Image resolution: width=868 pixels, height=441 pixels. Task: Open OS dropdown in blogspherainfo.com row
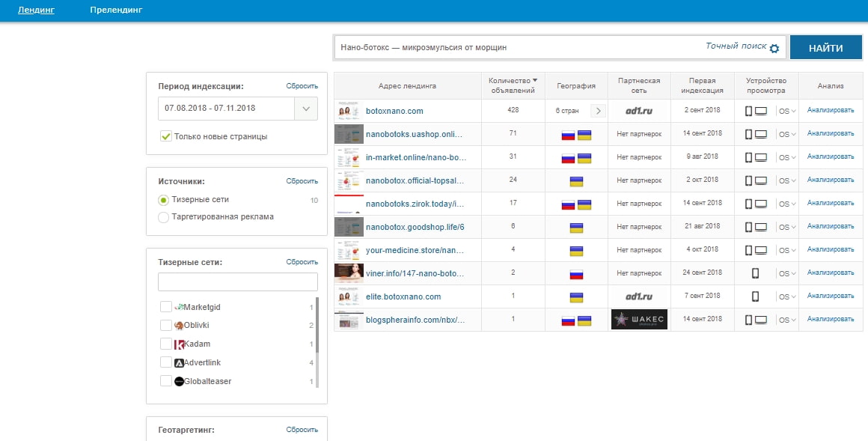(787, 320)
